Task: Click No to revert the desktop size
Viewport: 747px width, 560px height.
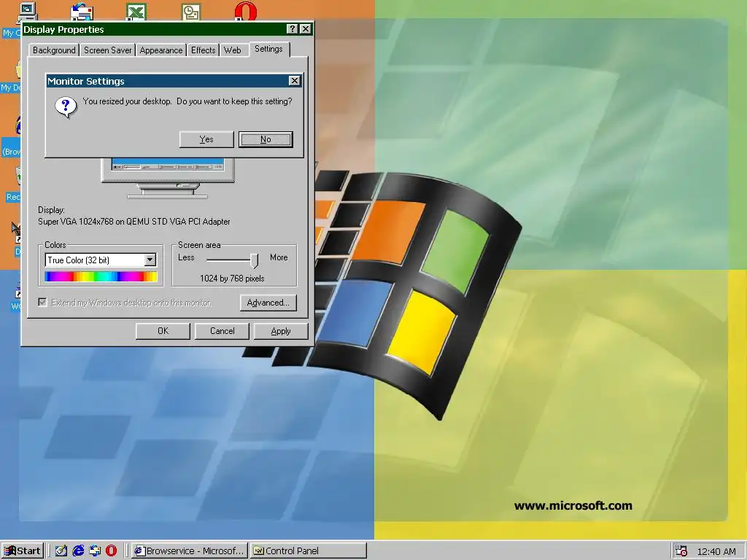Action: tap(266, 139)
